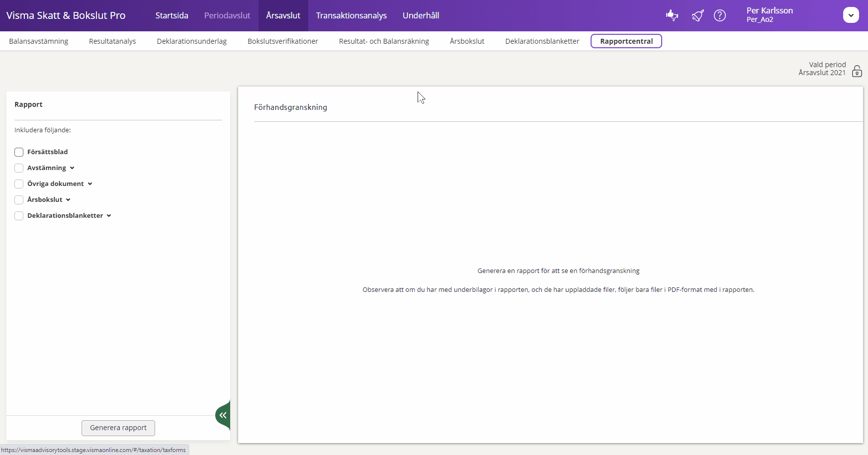The width and height of the screenshot is (868, 455).
Task: Toggle the Deklarationsblanketter checkbox in report panel
Action: tap(19, 216)
